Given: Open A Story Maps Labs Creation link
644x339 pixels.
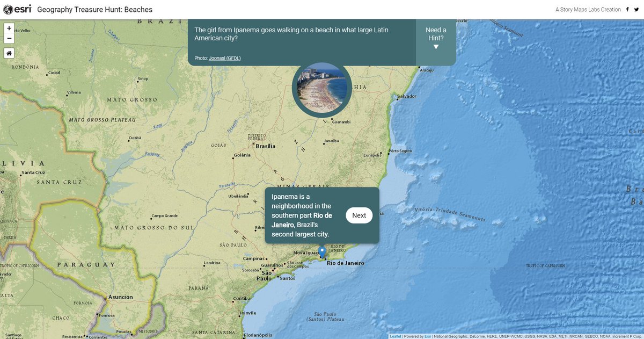Looking at the screenshot, I should 588,10.
